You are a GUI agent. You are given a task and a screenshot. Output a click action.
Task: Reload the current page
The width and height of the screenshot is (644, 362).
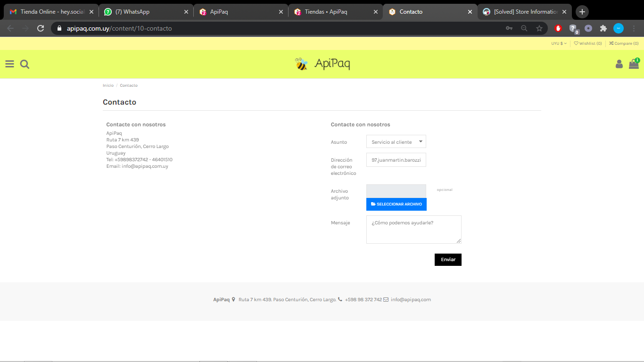click(41, 28)
